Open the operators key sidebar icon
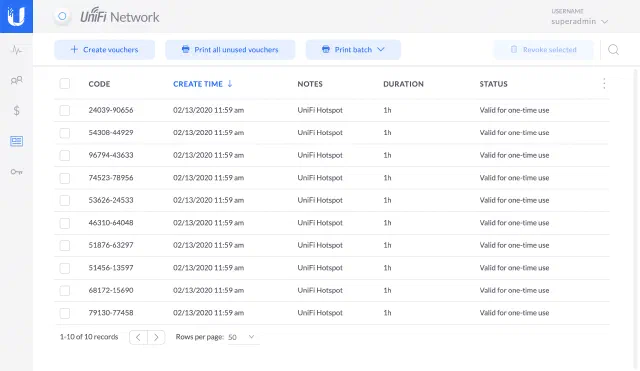 [x=16, y=172]
